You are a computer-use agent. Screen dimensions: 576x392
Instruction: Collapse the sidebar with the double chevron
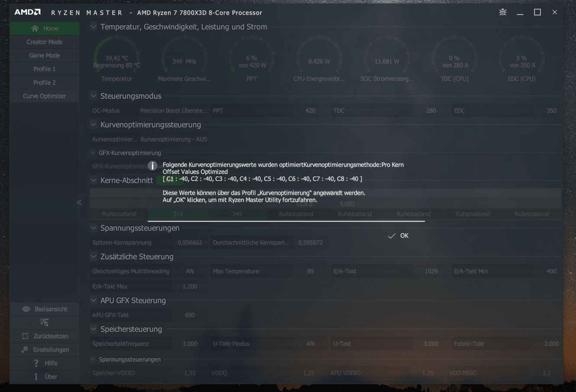pyautogui.click(x=79, y=202)
